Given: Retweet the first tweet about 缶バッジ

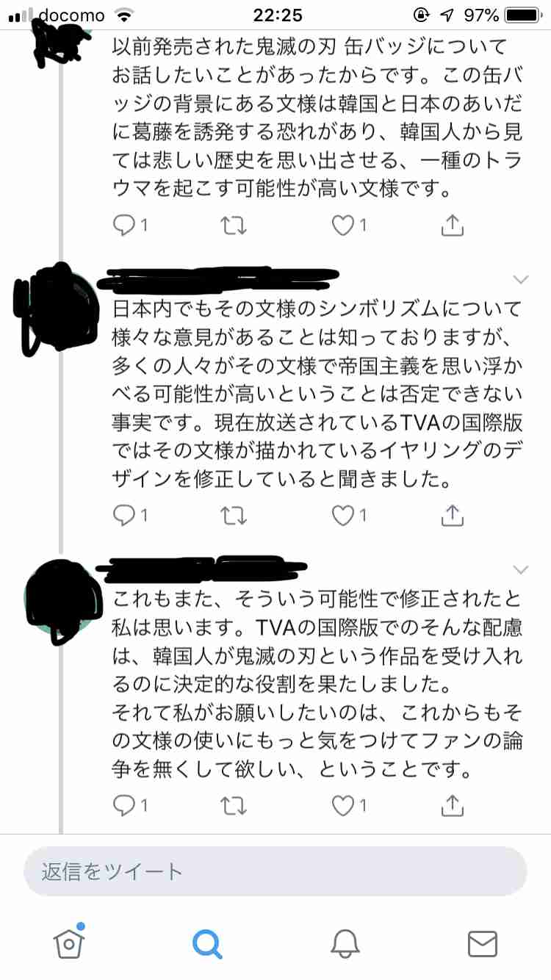Looking at the screenshot, I should click(x=233, y=226).
